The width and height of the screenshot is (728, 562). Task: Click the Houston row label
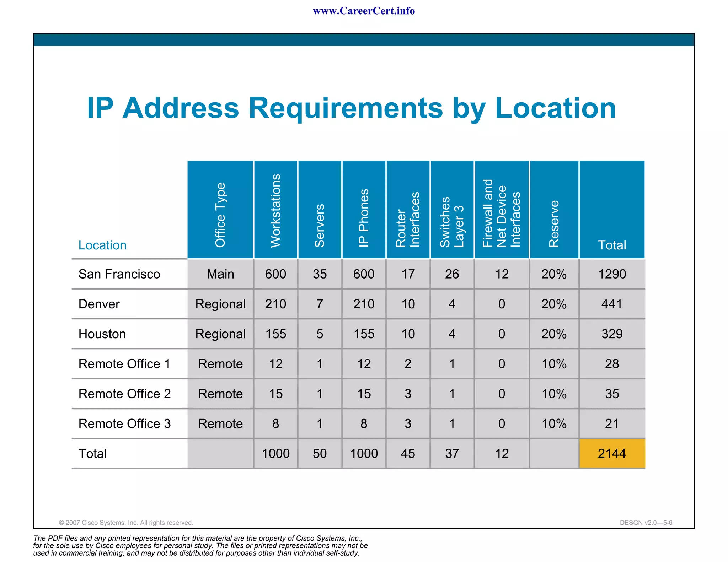[x=102, y=334]
